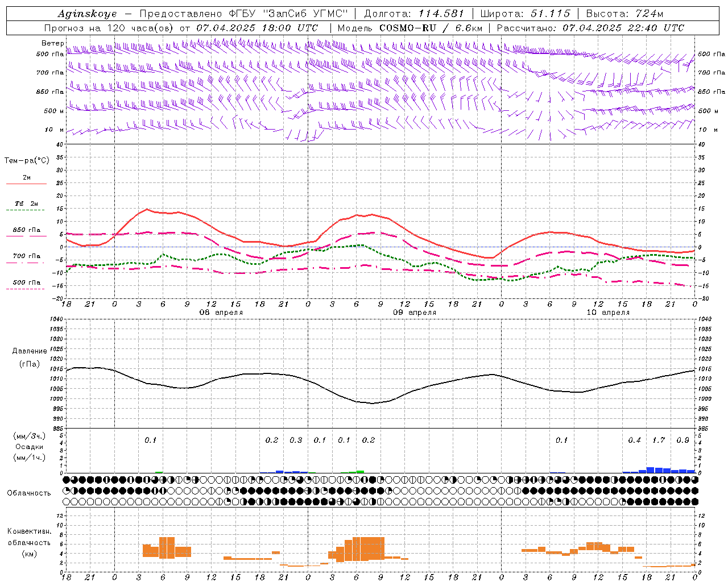Click the 'Конвективн.' convective cloud label
Screen dimensions: 728x582
pos(30,531)
